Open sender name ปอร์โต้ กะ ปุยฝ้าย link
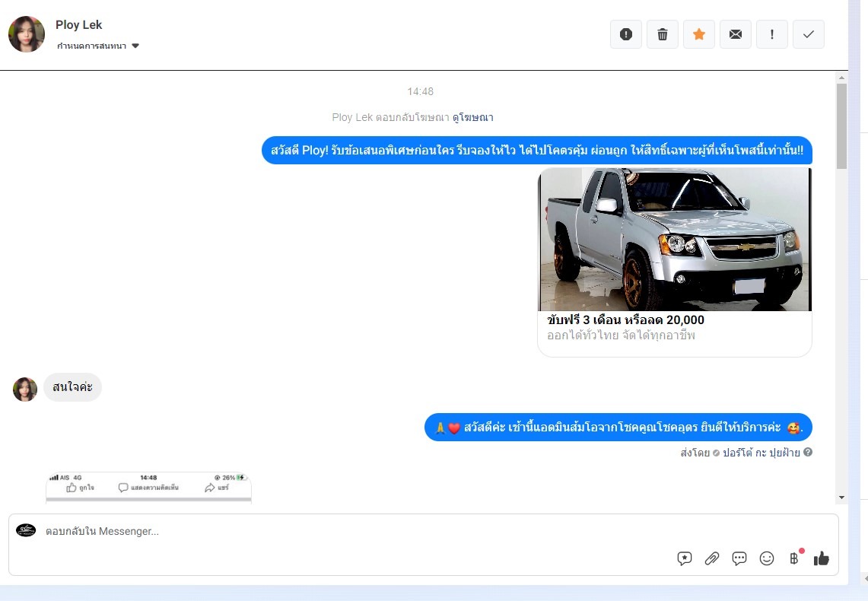Viewport: 868px width, 601px height. [x=761, y=453]
